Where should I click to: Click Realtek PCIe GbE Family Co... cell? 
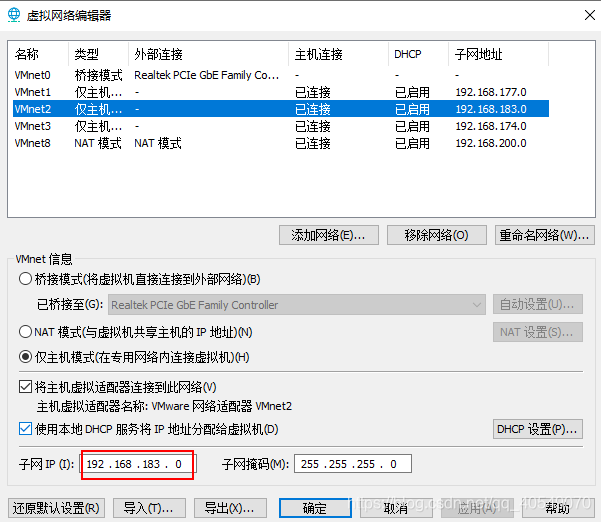206,75
